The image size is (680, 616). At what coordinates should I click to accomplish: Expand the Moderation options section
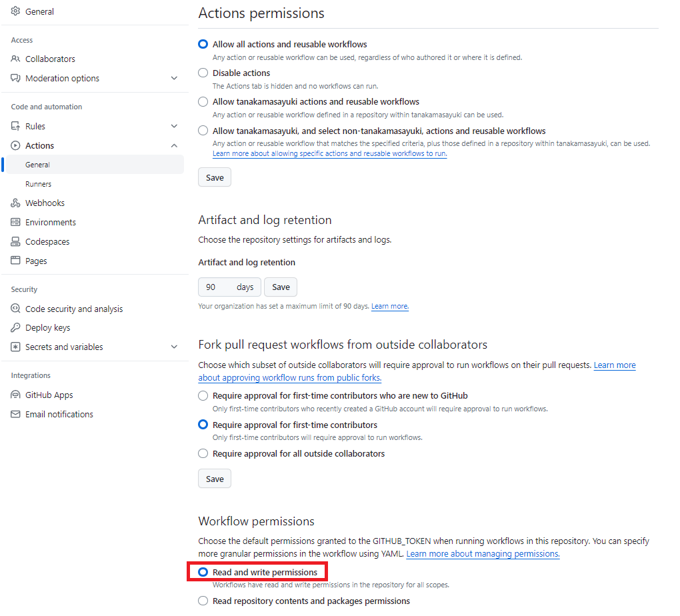(174, 78)
